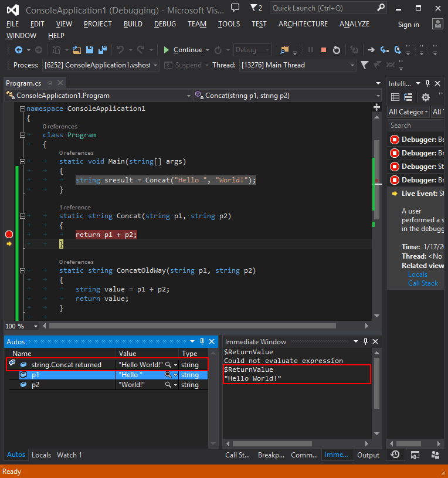This screenshot has width=448, height=478.
Task: Open IntelliTrace settings gear icon
Action: pyautogui.click(x=426, y=97)
